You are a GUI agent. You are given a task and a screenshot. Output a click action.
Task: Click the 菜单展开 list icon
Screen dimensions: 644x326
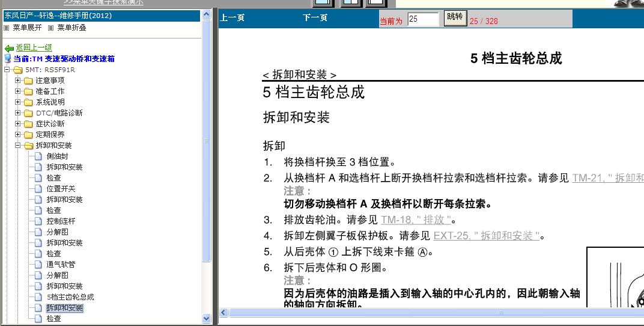[x=6, y=28]
